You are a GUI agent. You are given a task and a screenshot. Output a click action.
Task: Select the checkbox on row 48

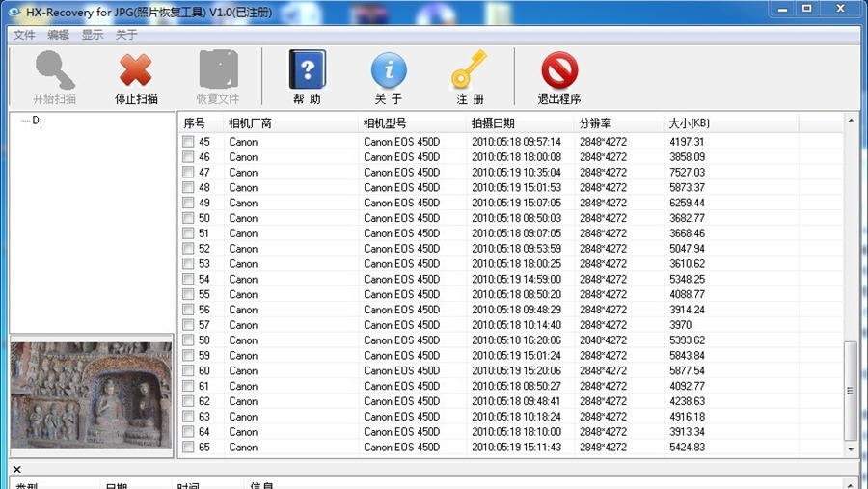coord(188,188)
